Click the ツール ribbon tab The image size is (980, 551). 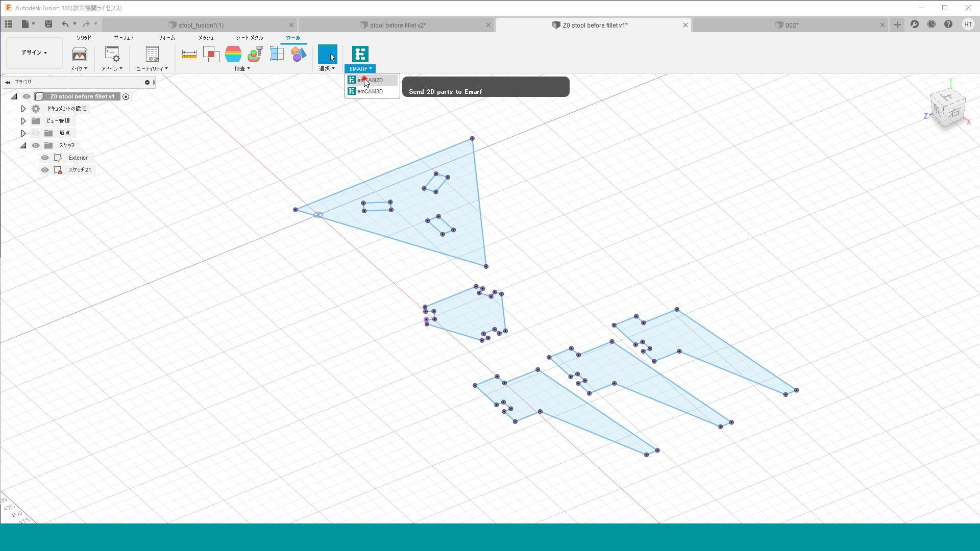[x=293, y=38]
